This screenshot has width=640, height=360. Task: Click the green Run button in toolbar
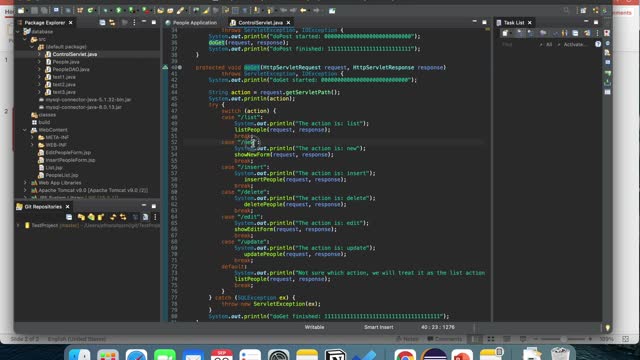point(118,10)
